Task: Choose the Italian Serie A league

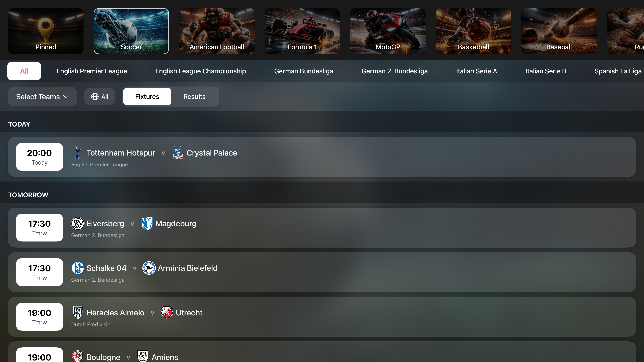Action: pos(476,71)
